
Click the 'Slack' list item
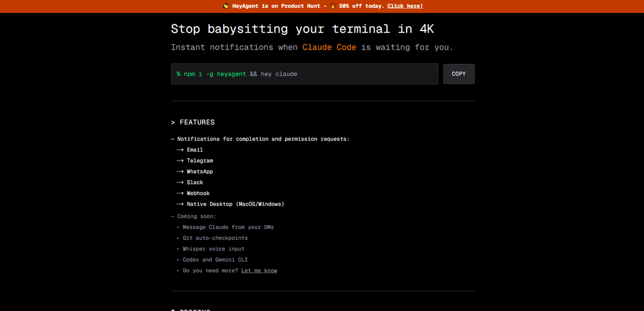tap(194, 182)
